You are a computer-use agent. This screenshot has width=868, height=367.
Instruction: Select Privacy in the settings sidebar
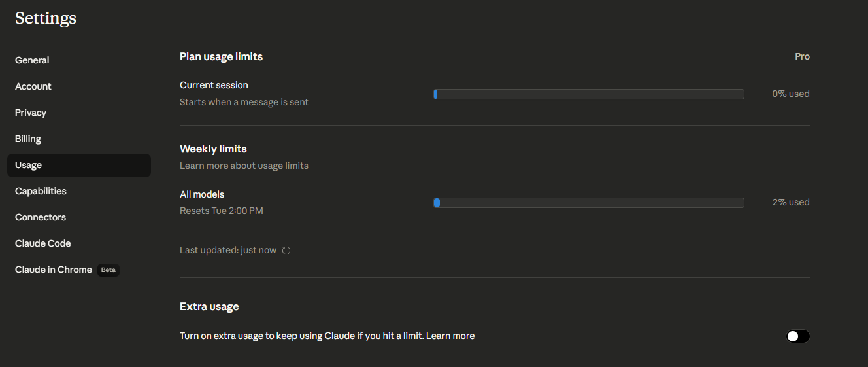[31, 113]
